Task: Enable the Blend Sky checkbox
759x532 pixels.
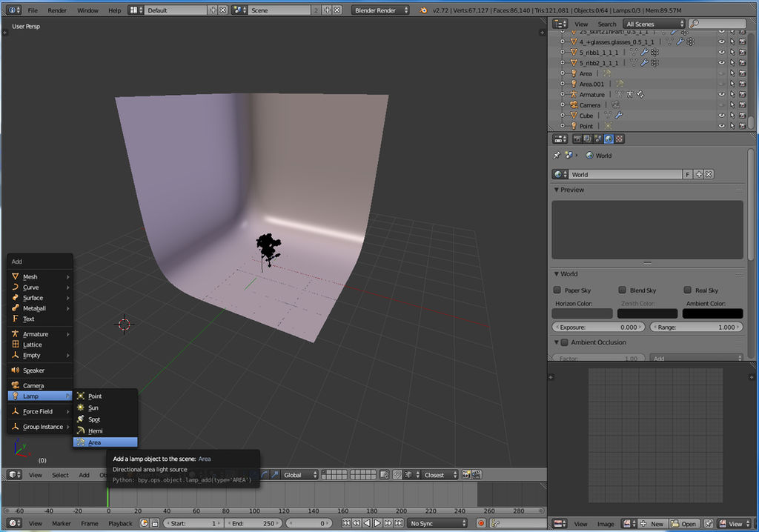Action: pyautogui.click(x=622, y=290)
